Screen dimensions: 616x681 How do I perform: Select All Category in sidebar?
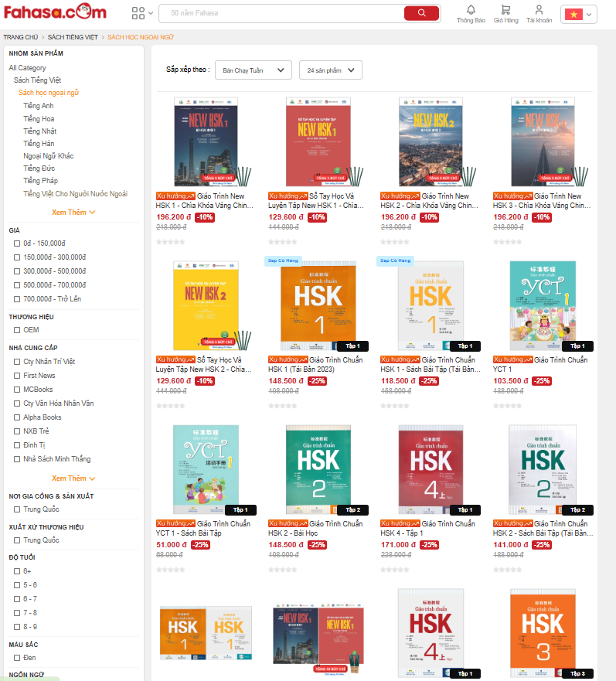coord(27,68)
